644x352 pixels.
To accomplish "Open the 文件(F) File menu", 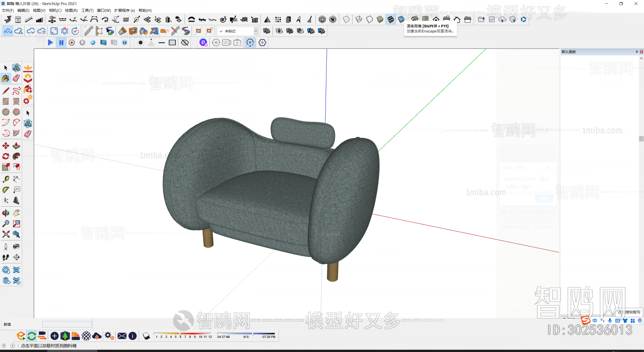I will tap(8, 10).
